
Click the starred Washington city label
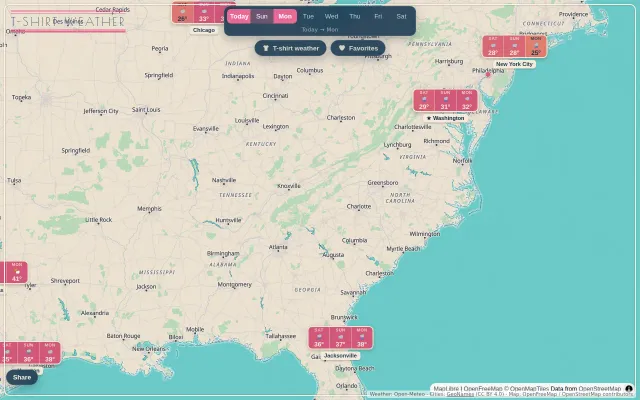click(x=445, y=118)
